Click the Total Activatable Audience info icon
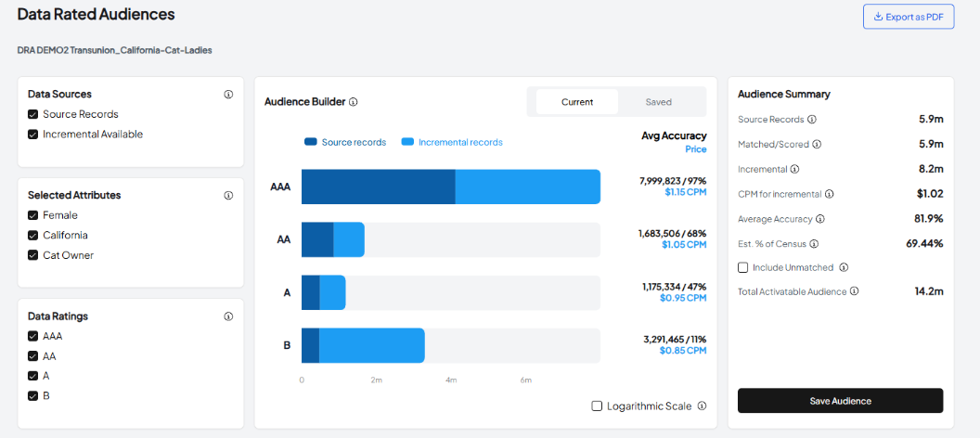 pos(855,291)
